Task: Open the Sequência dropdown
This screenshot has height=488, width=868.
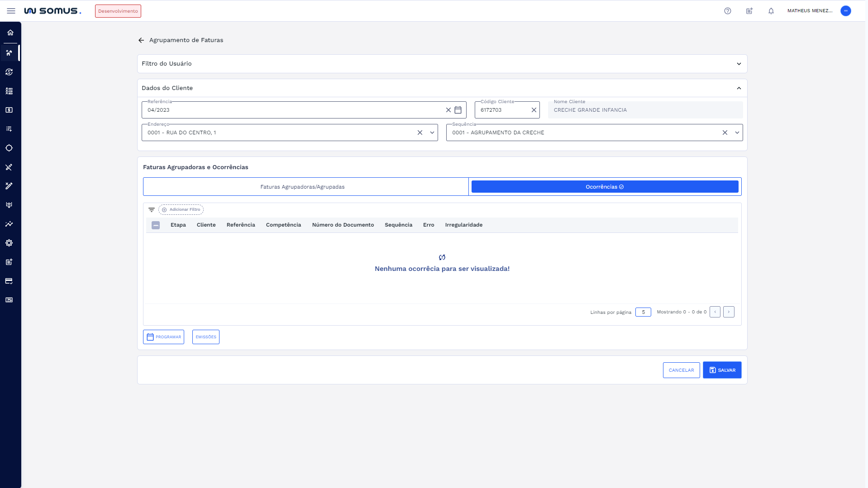Action: tap(737, 133)
